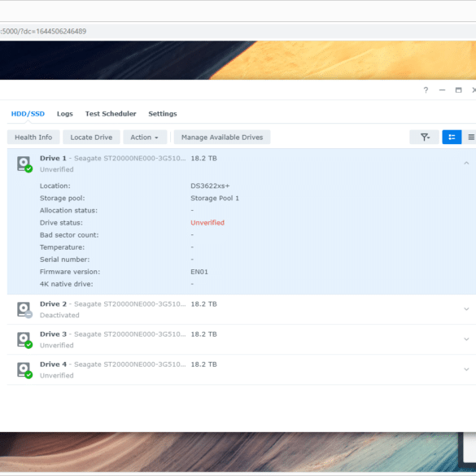Open the help question mark icon
The width and height of the screenshot is (476, 476).
(x=426, y=90)
